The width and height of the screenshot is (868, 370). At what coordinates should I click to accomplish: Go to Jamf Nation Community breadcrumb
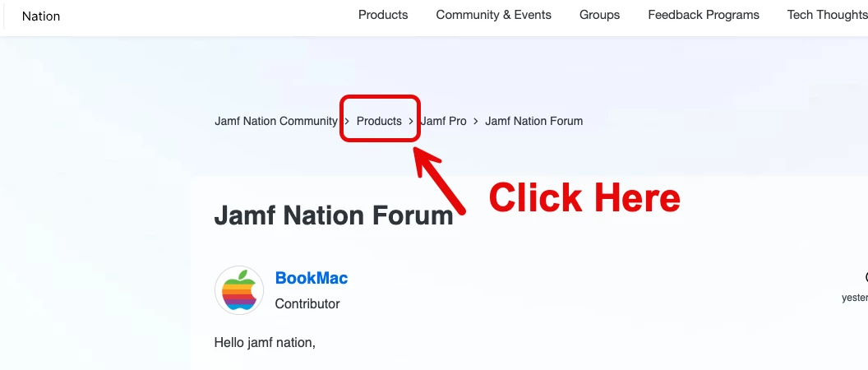(275, 121)
